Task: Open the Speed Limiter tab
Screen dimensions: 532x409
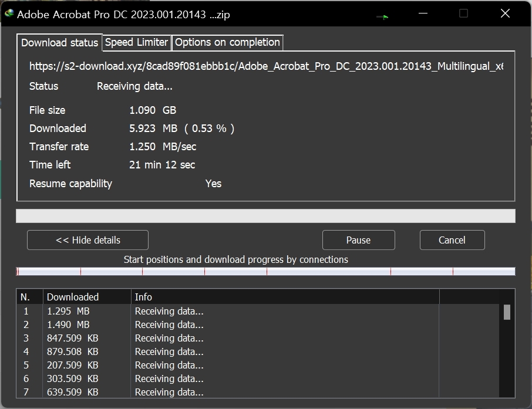Action: pyautogui.click(x=136, y=42)
